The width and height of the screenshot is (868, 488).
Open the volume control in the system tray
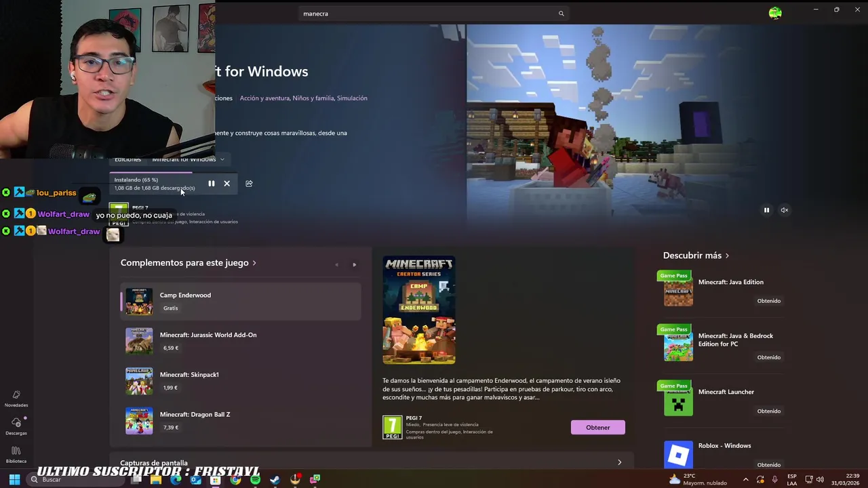820,479
